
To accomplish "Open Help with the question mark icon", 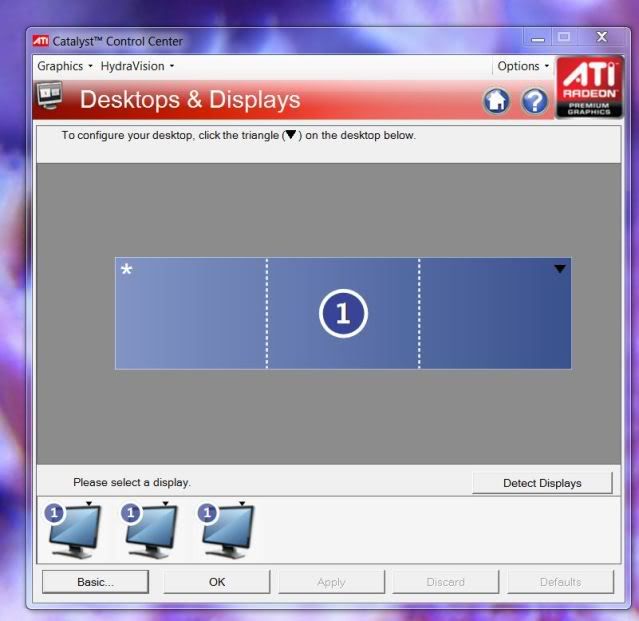I will (x=535, y=101).
